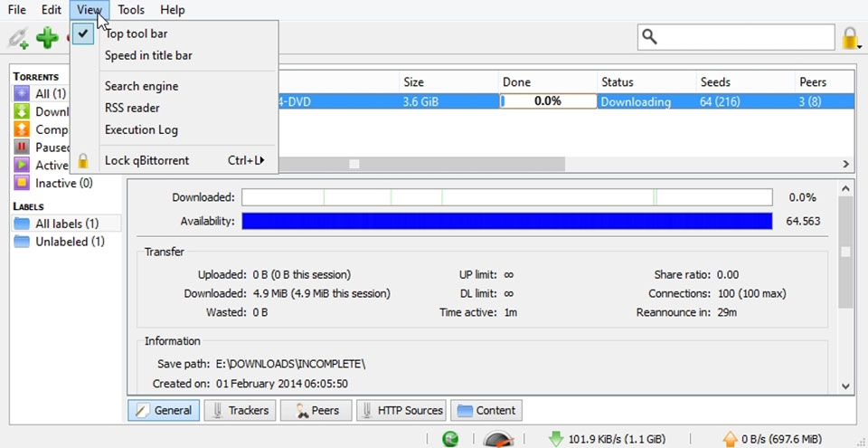Click the Downloading filter icon
This screenshot has height=448, width=868.
coord(22,111)
